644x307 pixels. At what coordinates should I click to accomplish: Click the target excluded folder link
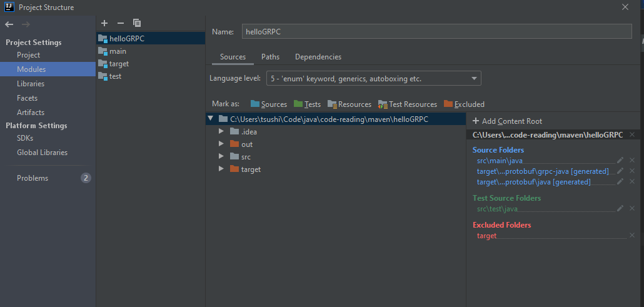click(x=486, y=236)
